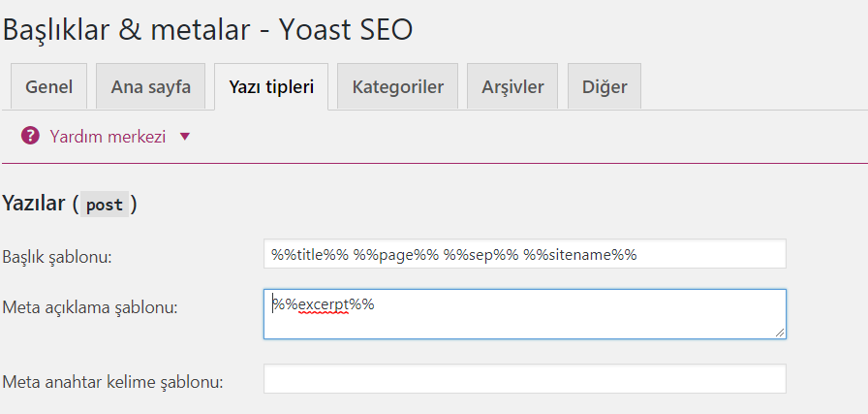Grab the textarea resize handle corner

[x=780, y=333]
